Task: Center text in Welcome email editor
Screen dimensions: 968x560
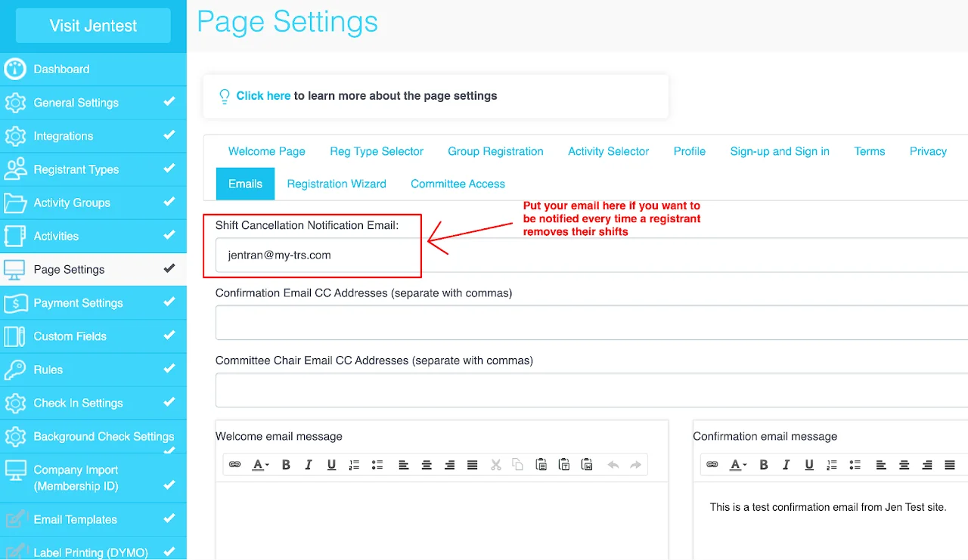Action: click(427, 465)
